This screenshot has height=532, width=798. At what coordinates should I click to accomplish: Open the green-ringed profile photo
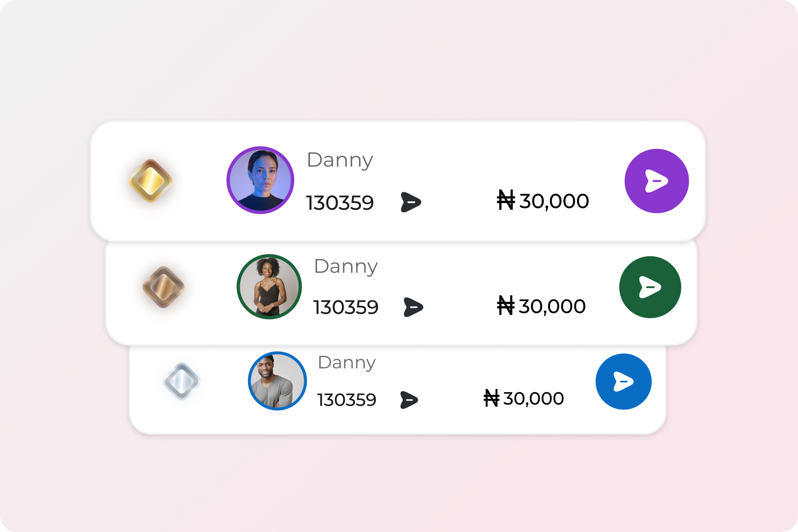269,287
